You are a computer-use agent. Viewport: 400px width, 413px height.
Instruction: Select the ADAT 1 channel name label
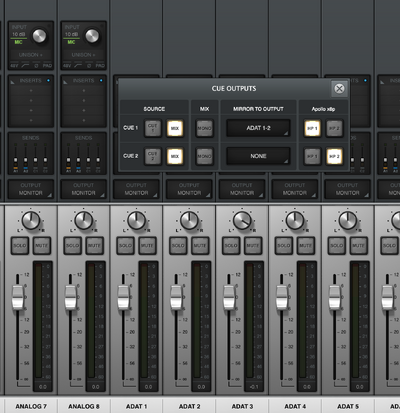tap(136, 406)
